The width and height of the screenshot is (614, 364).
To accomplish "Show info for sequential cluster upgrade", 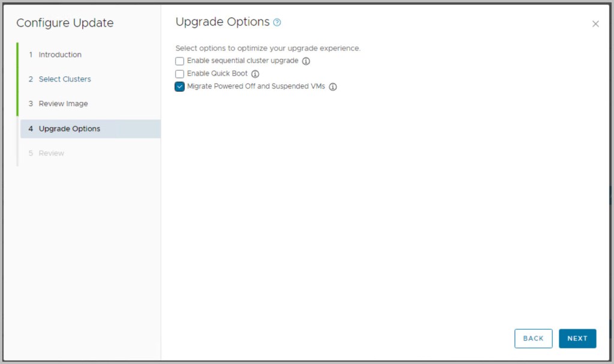I will [x=306, y=61].
